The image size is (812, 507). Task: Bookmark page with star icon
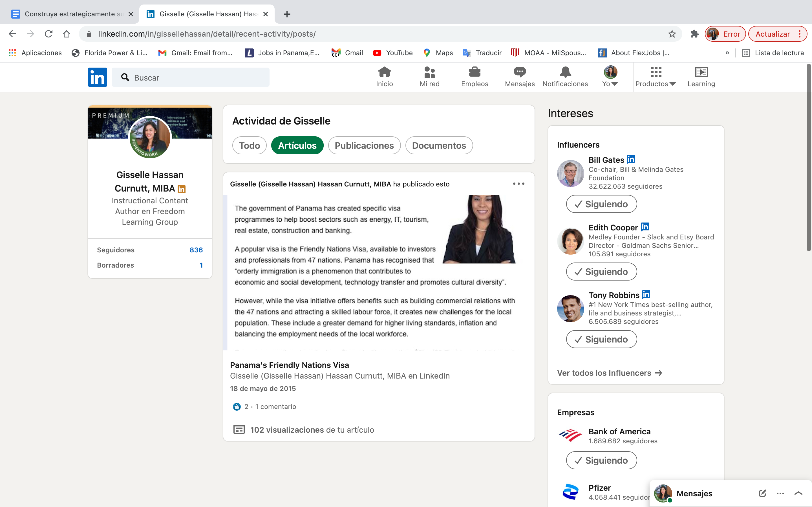point(672,34)
